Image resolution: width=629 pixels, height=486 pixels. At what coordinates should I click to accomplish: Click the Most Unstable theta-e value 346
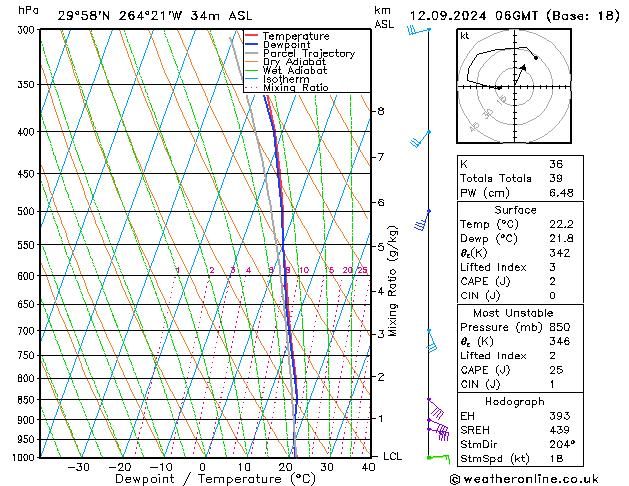click(x=560, y=341)
